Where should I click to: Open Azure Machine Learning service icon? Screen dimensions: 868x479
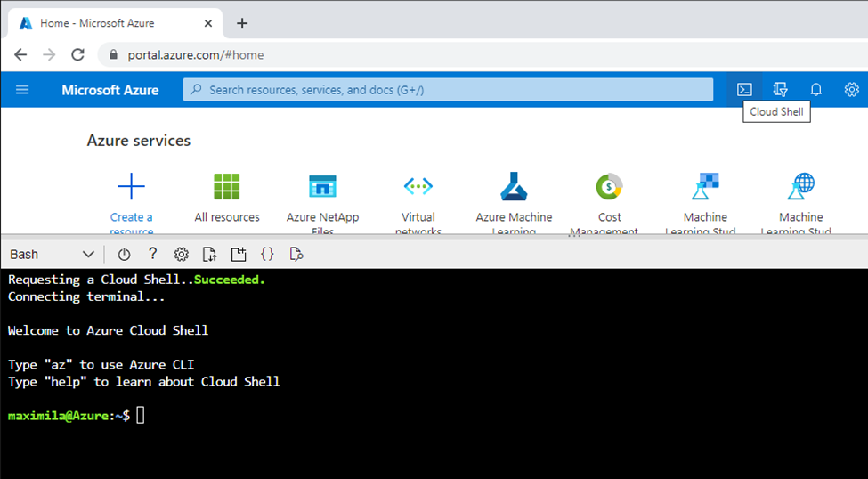(514, 186)
